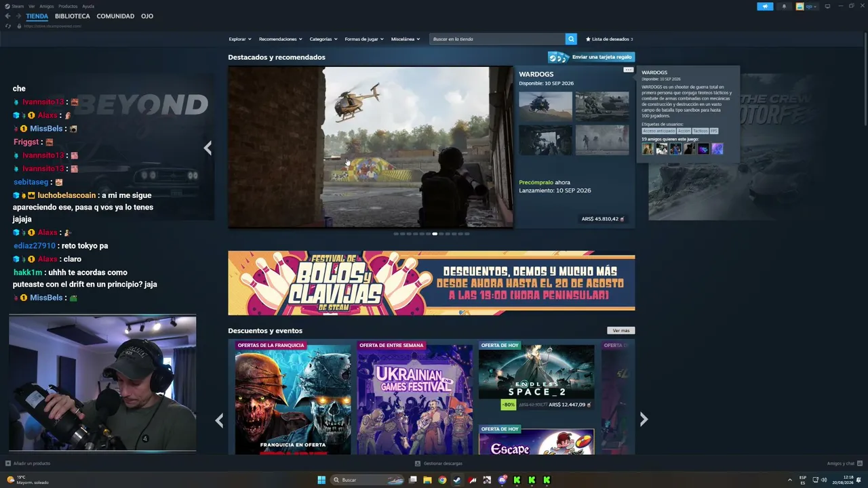Click the Gestionar descargas download icon
The width and height of the screenshot is (868, 488).
[418, 464]
